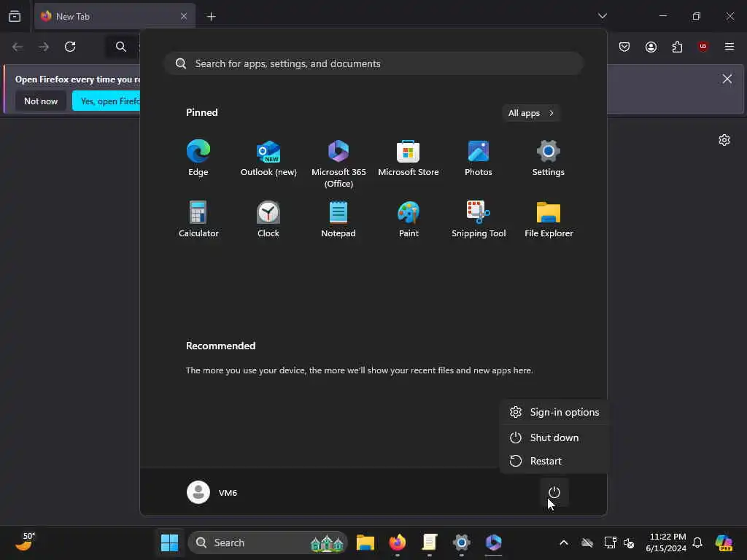Focus the Start menu search field
Image resolution: width=747 pixels, height=560 pixels.
pos(374,64)
